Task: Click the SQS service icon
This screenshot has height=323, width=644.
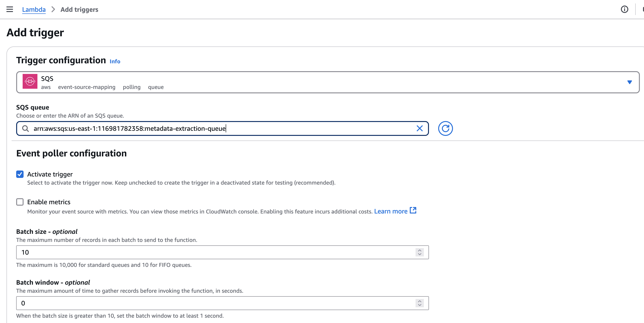Action: 30,81
